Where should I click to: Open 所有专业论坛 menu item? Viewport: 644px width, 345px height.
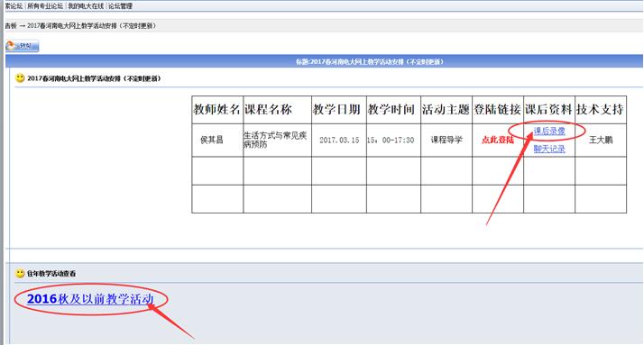pyautogui.click(x=45, y=6)
